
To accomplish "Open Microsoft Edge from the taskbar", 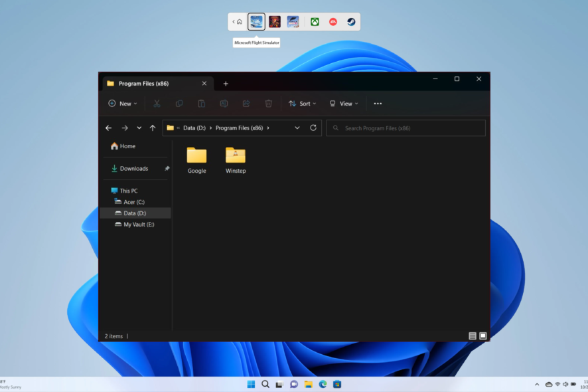I will 323,384.
